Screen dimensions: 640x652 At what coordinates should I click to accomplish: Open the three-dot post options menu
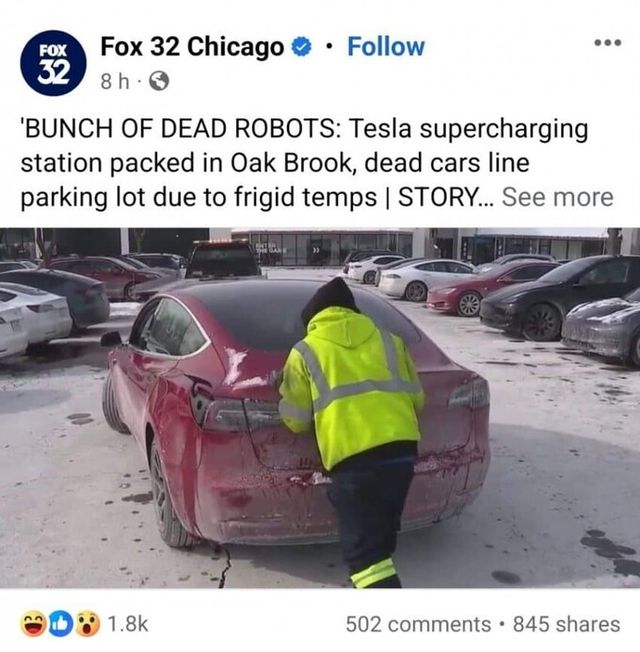(x=608, y=42)
